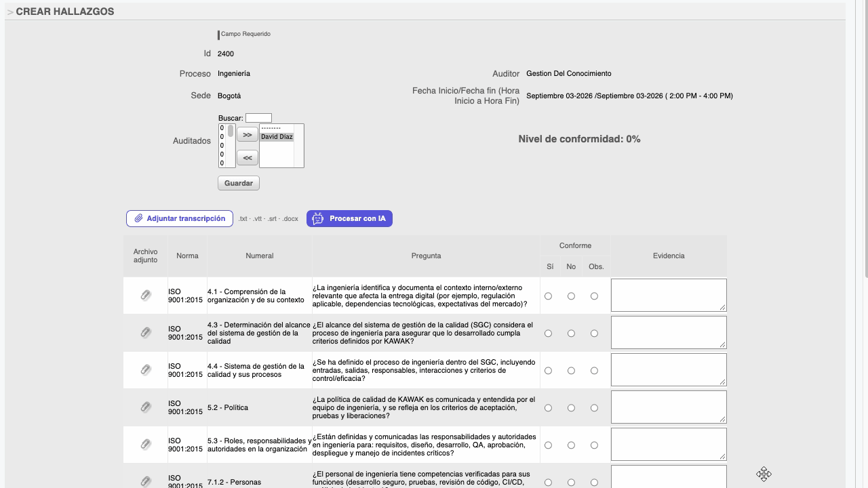Click paperclip attachment icon for numeral 4.4 row

tap(146, 370)
